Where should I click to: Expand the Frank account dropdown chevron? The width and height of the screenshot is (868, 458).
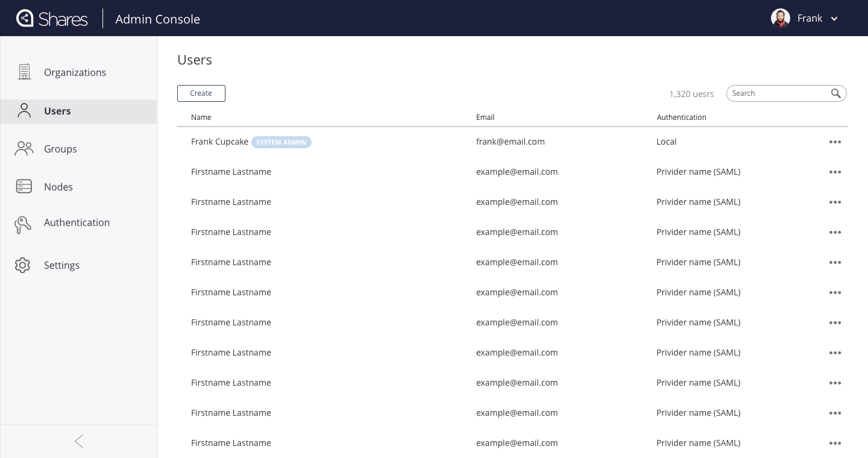(x=834, y=19)
